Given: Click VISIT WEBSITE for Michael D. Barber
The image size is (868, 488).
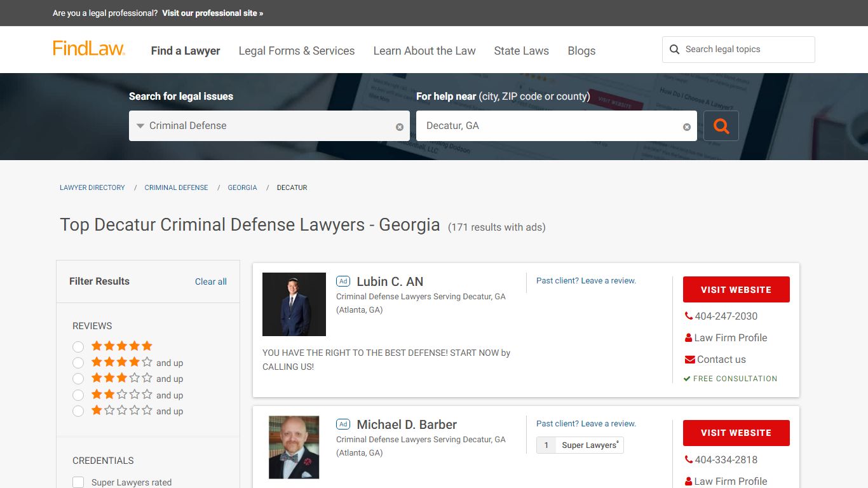Looking at the screenshot, I should (x=736, y=433).
